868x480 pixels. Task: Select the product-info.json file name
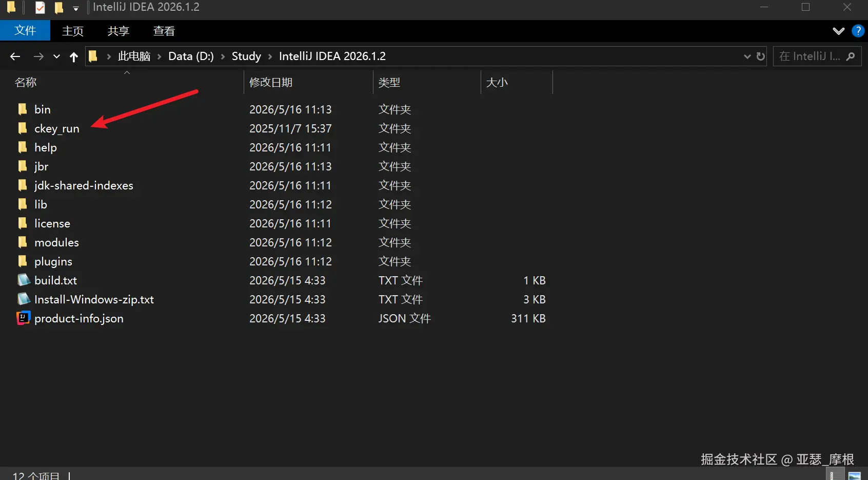(x=79, y=318)
